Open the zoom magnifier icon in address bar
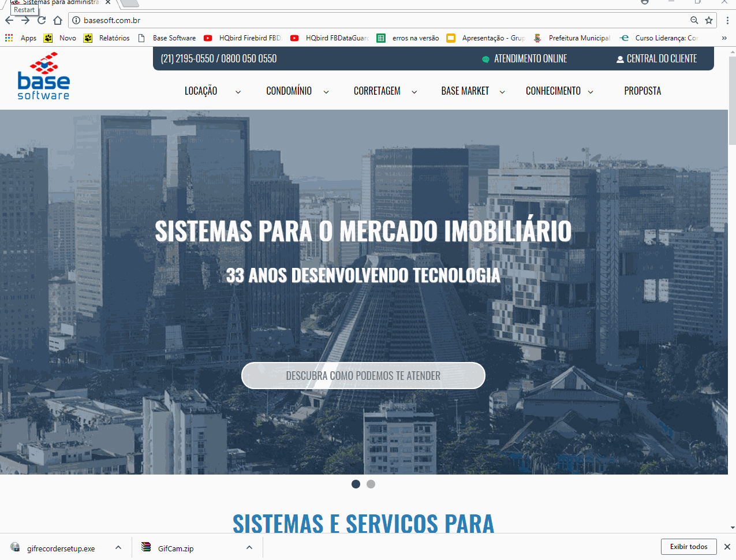This screenshot has width=736, height=560. (x=694, y=20)
